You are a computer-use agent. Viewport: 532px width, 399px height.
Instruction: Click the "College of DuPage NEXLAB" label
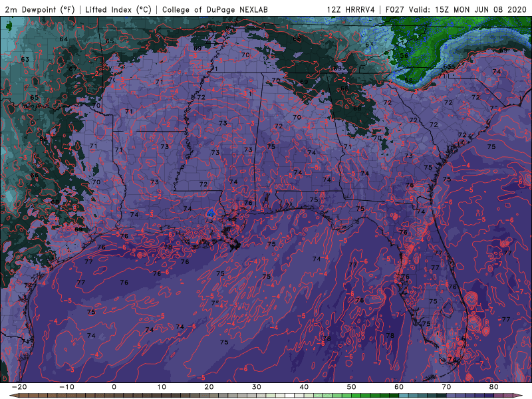(215, 9)
